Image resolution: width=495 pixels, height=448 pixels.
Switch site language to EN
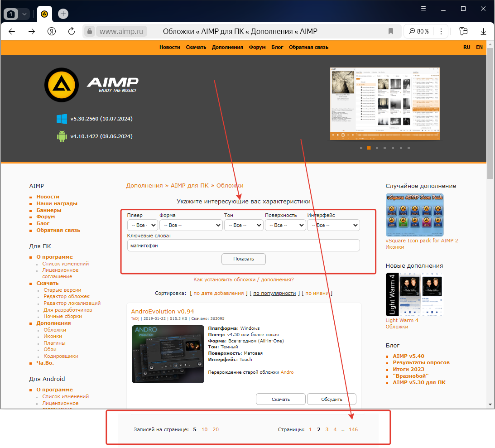click(479, 47)
